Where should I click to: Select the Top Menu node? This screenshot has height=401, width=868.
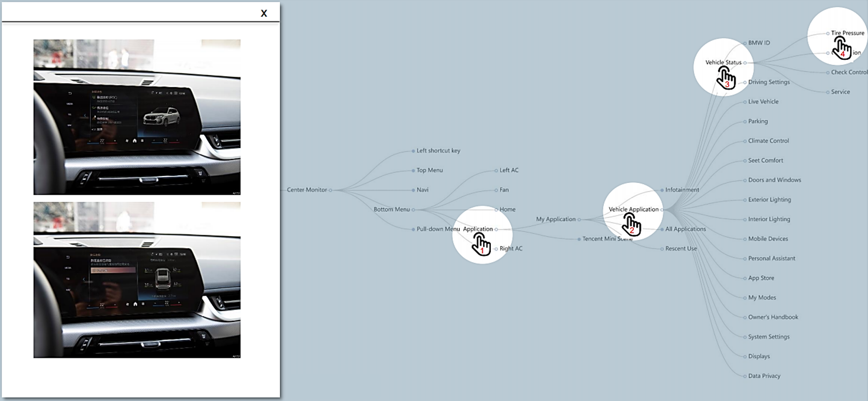(429, 170)
